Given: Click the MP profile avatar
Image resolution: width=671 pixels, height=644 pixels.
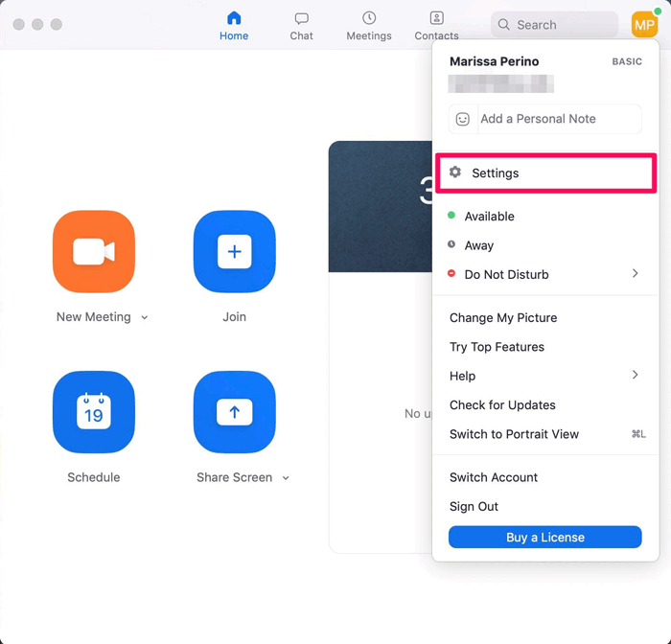Looking at the screenshot, I should tap(644, 24).
